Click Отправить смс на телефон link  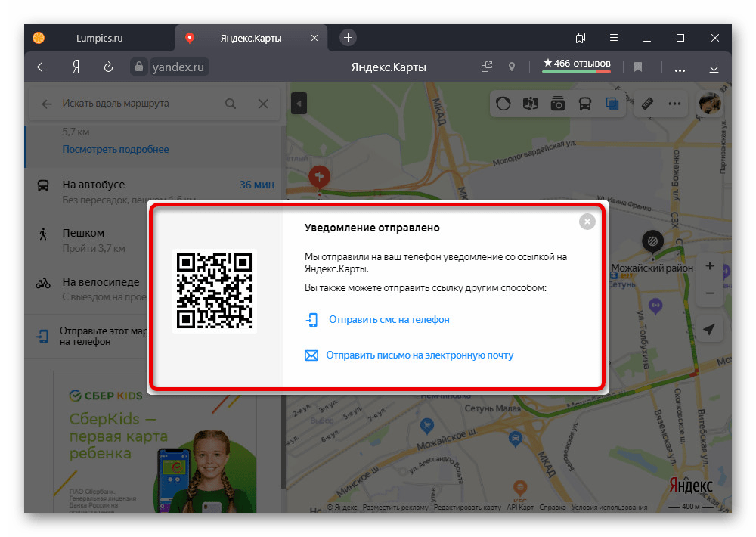click(389, 320)
